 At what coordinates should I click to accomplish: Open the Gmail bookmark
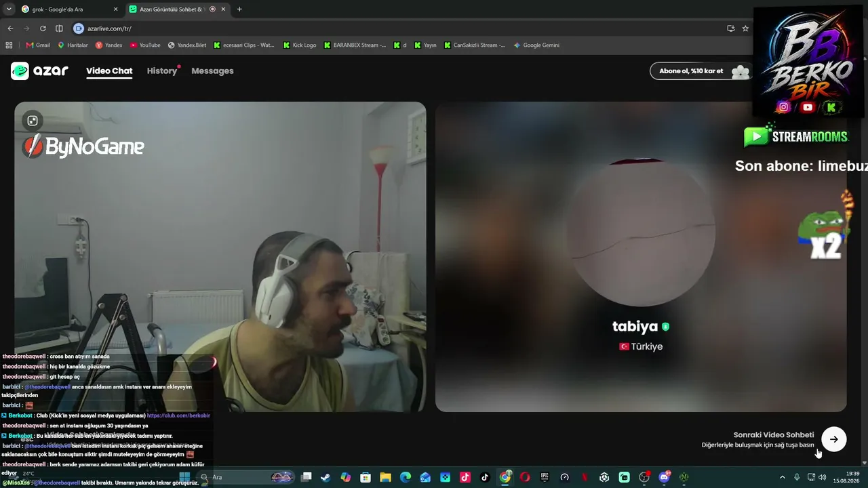coord(38,45)
